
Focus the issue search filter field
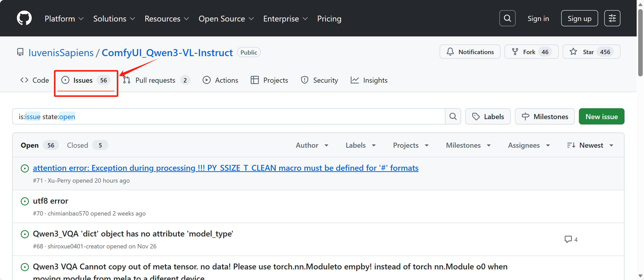pos(228,116)
